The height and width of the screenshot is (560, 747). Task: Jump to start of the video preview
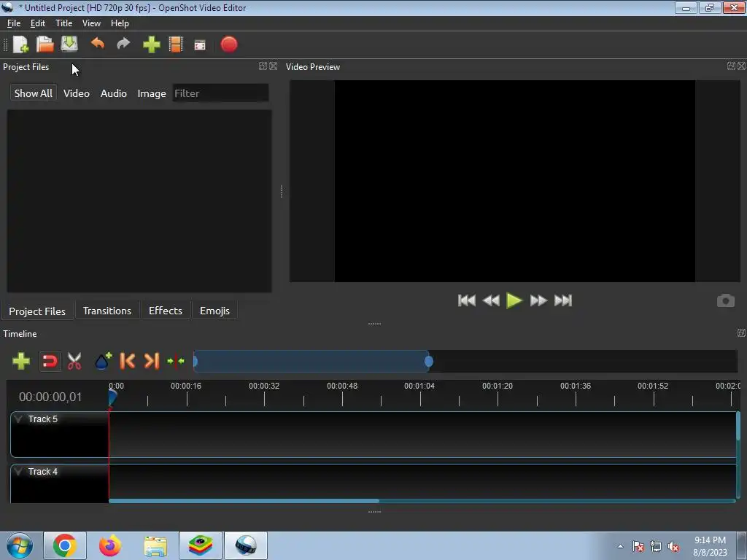click(x=466, y=300)
